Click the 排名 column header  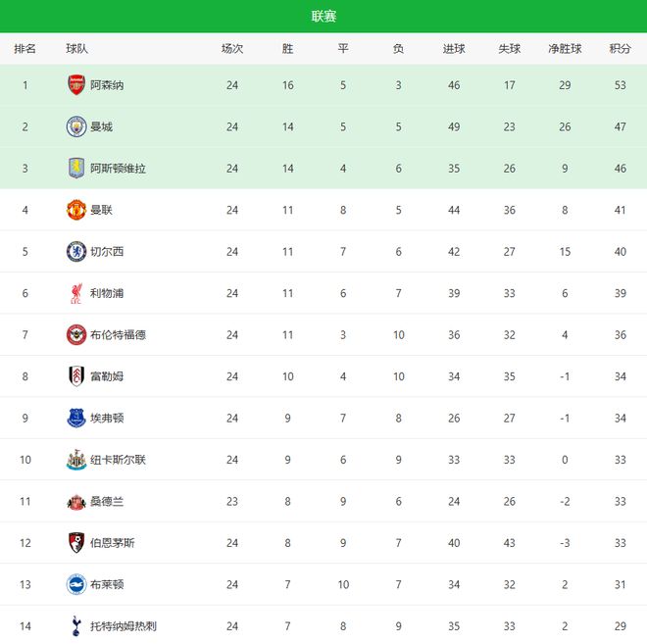[25, 49]
